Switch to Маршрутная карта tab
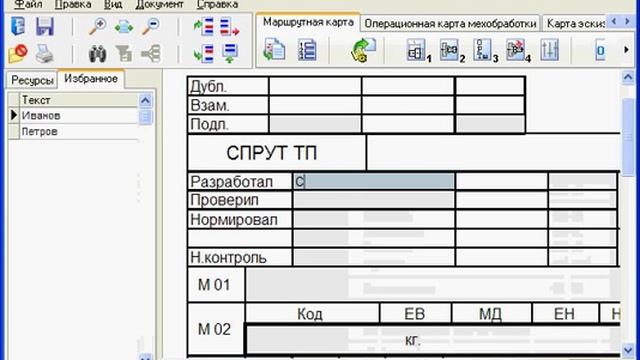Image resolution: width=640 pixels, height=360 pixels. pyautogui.click(x=308, y=22)
